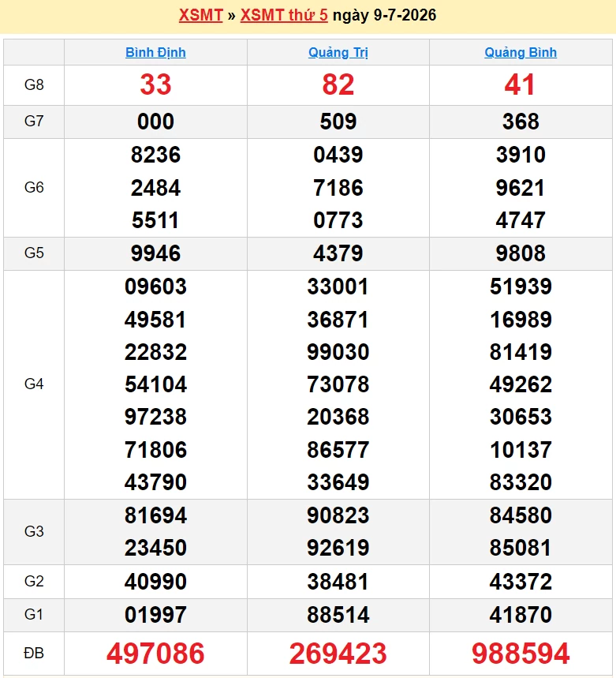Open the Bình Định province link
Screen dimensions: 616x678
pos(155,52)
